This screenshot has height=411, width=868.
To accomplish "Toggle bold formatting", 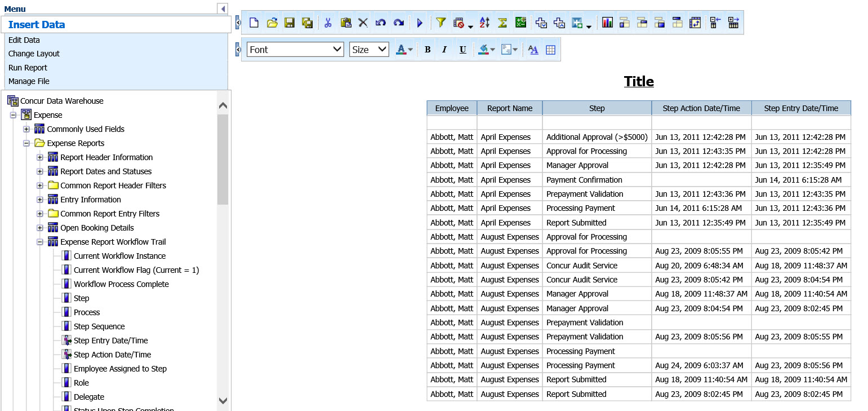I will [428, 50].
